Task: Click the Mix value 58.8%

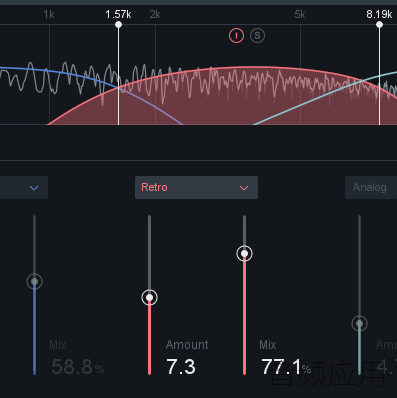Action: pyautogui.click(x=78, y=367)
